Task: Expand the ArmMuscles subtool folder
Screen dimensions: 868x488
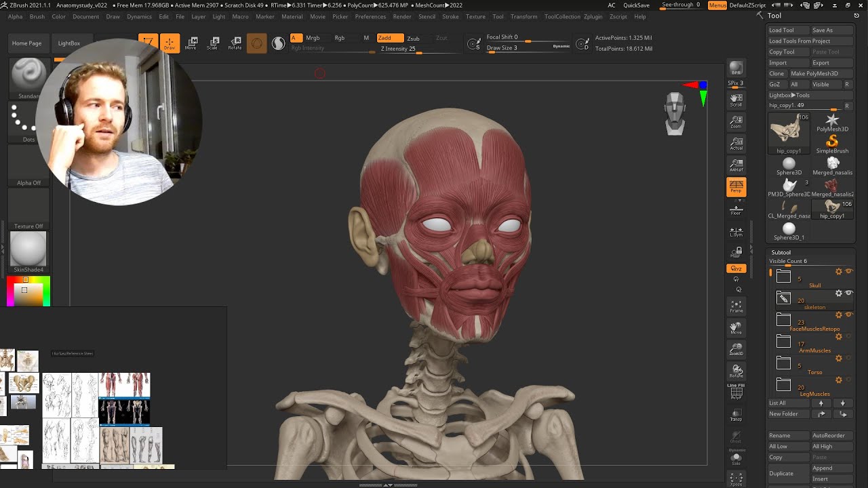Action: 783,341
